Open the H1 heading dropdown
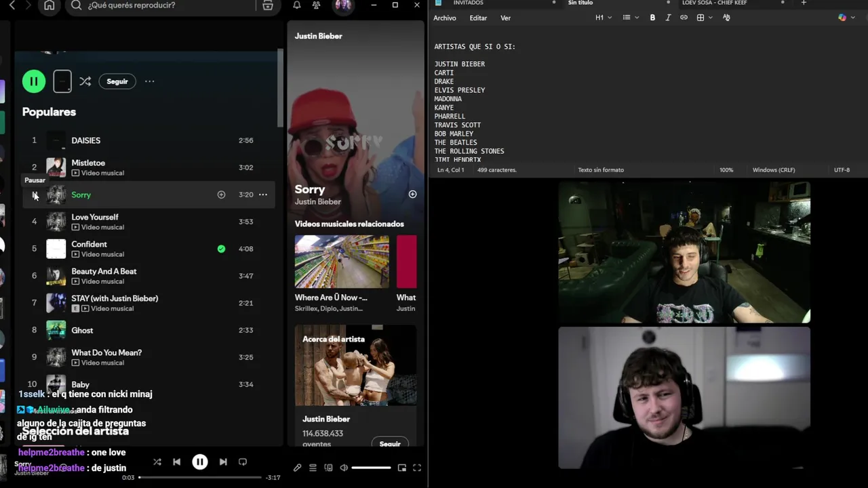The height and width of the screenshot is (488, 868). (604, 18)
